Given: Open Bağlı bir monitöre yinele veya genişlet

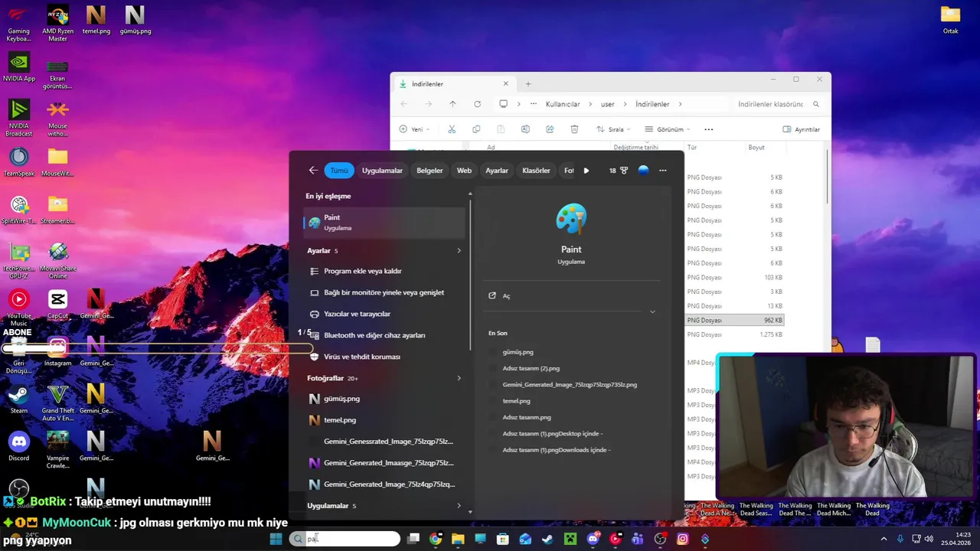Looking at the screenshot, I should point(385,292).
